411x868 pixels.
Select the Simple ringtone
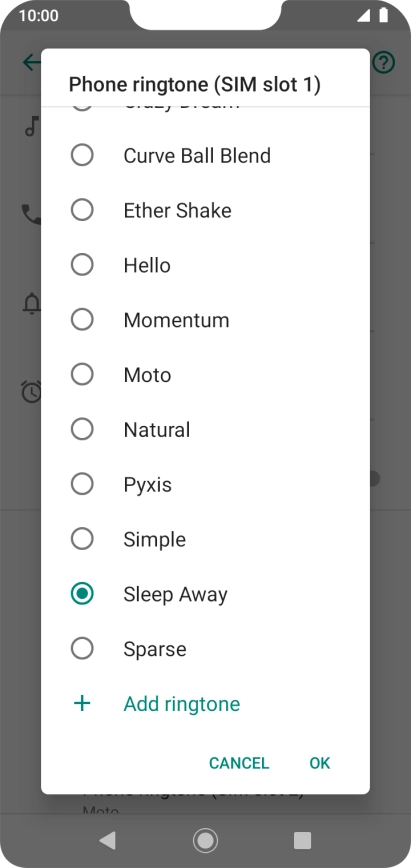206,539
